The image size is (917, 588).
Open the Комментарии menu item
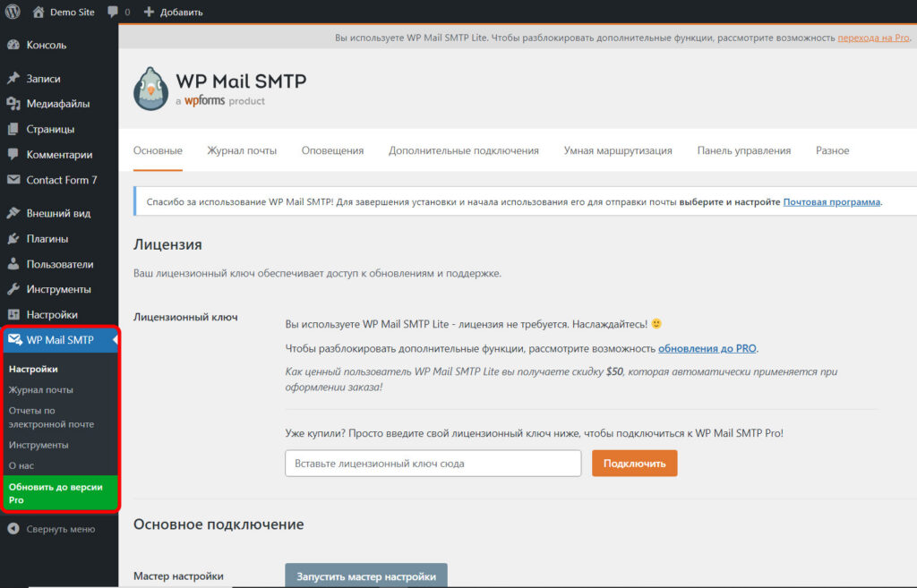58,154
